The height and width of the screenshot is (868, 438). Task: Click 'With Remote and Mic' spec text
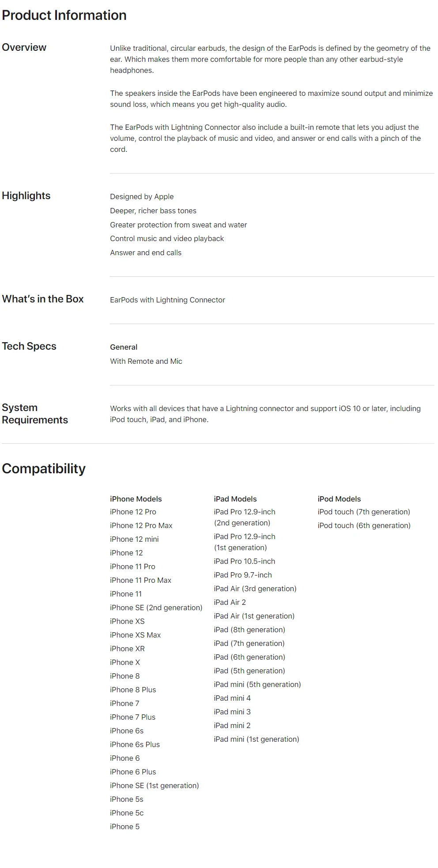pos(146,361)
